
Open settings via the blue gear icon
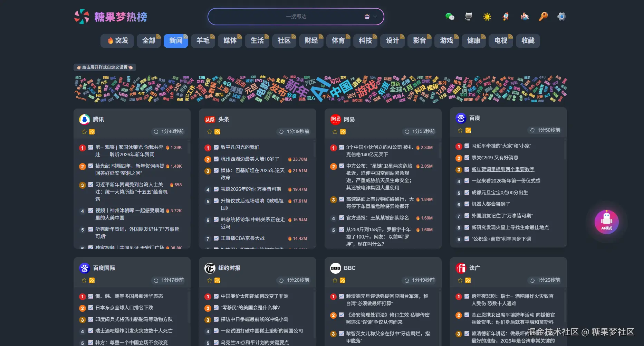[x=561, y=17]
